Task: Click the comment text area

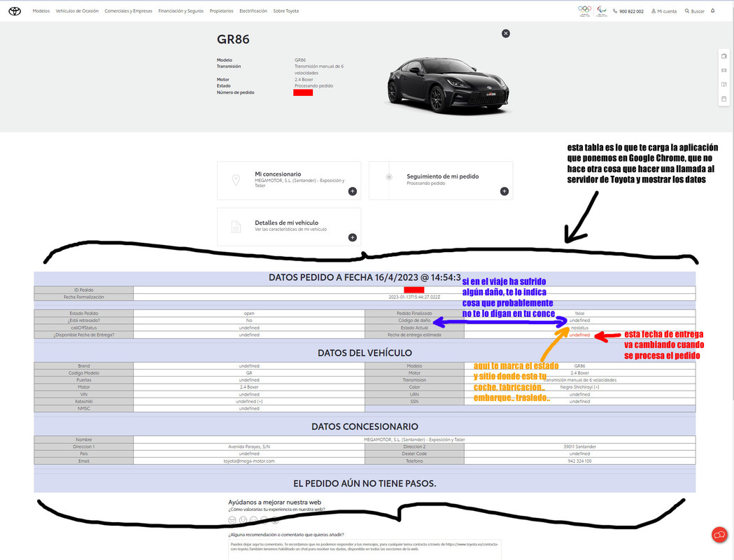Action: pyautogui.click(x=365, y=549)
